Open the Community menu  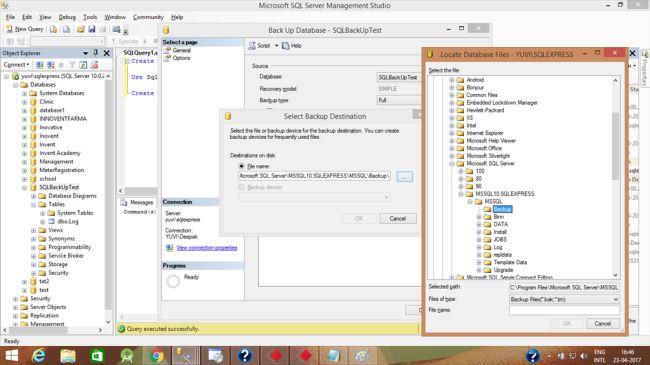point(148,17)
